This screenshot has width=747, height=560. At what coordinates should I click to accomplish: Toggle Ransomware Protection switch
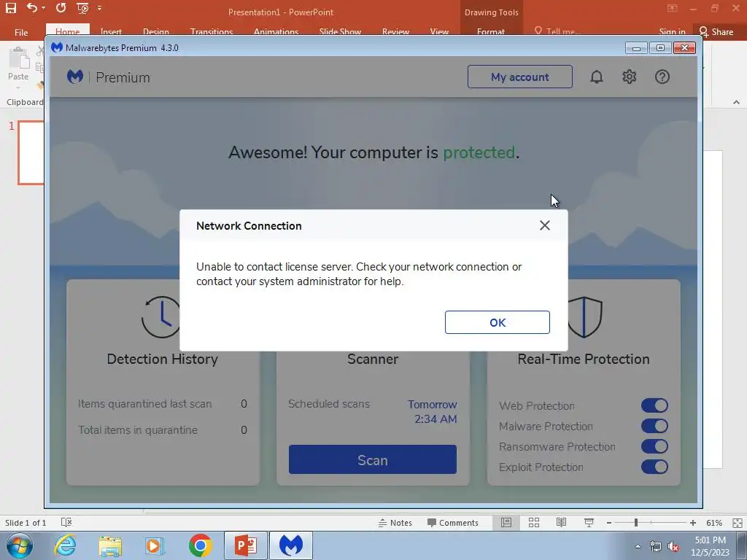[654, 447]
